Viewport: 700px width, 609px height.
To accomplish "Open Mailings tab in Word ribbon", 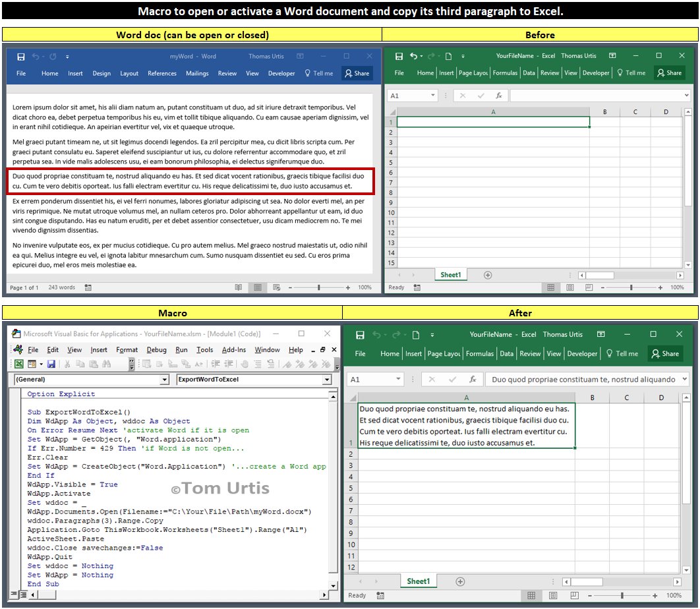I will click(x=197, y=74).
